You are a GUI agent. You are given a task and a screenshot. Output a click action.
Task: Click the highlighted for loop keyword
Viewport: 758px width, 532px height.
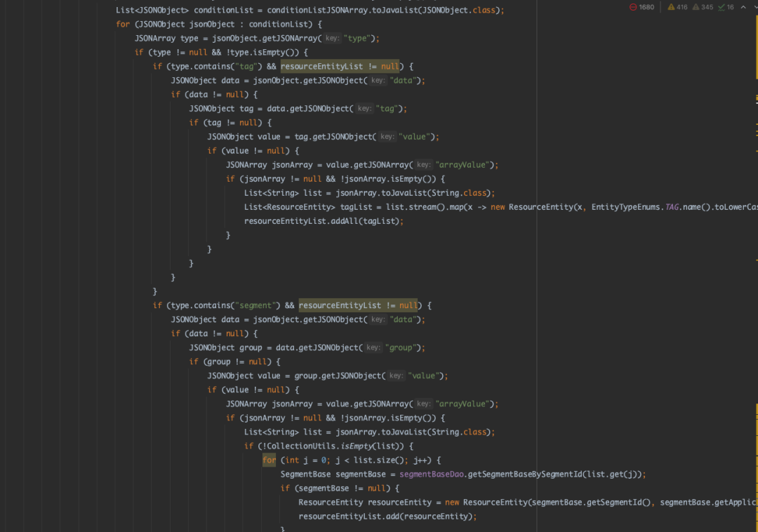(x=269, y=460)
